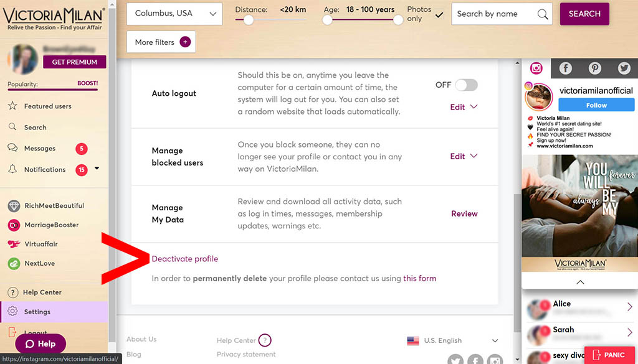Go to Messages in sidebar
The width and height of the screenshot is (638, 364).
39,149
